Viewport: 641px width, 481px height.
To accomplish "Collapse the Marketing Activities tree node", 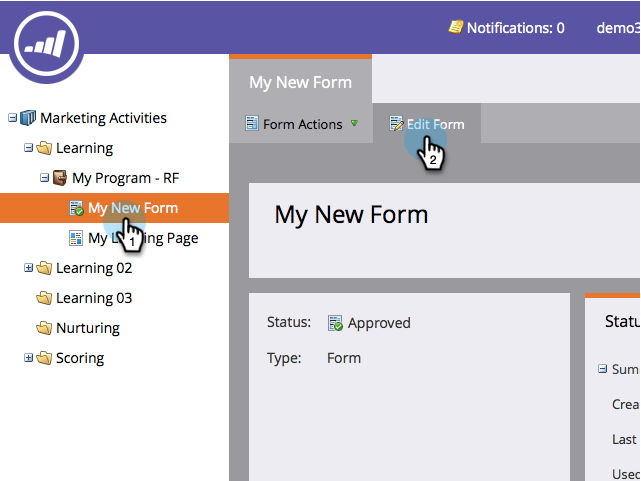I will 13,118.
